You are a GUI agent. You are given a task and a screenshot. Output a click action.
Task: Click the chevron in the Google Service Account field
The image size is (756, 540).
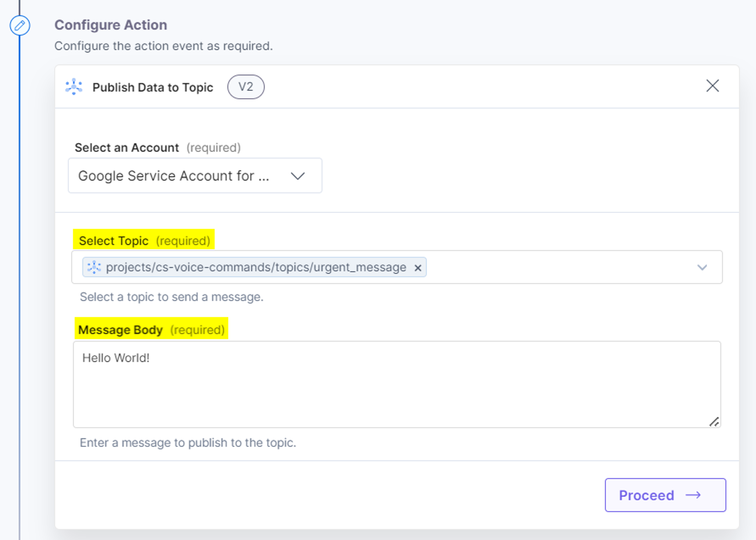pyautogui.click(x=297, y=176)
